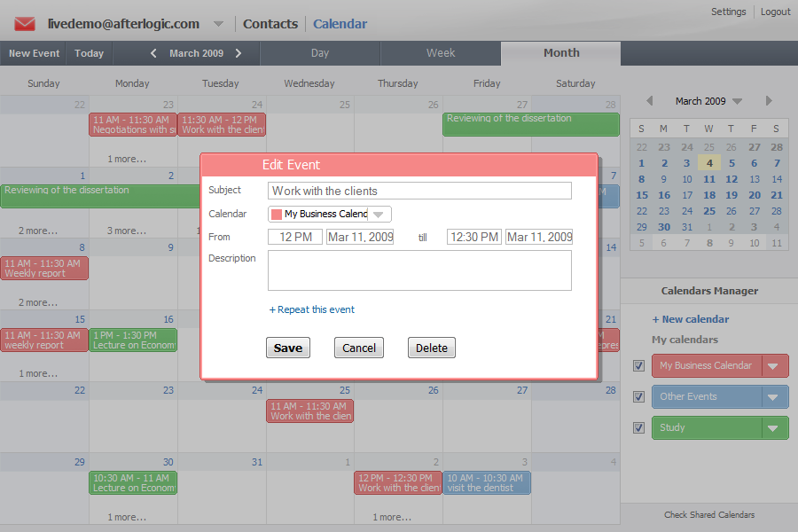
Task: Click the pink calendar color swatch
Action: (277, 215)
